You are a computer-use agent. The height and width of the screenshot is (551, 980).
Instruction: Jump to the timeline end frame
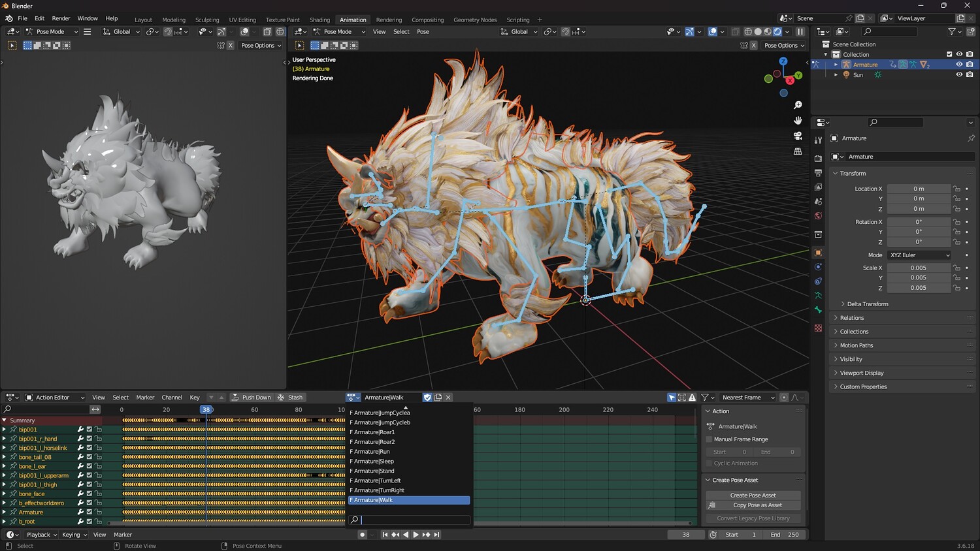437,535
